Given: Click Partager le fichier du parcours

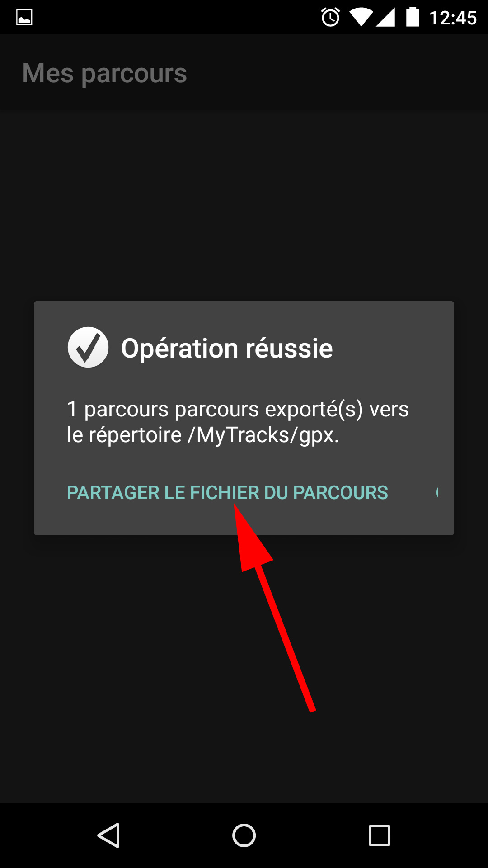Looking at the screenshot, I should [227, 493].
